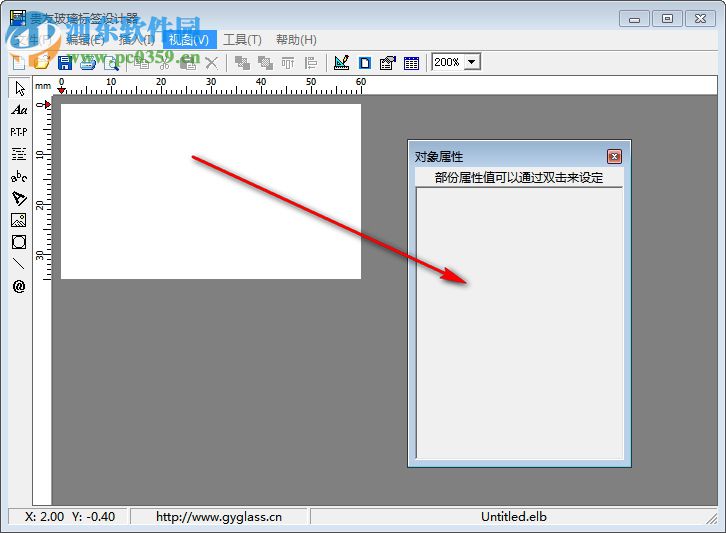This screenshot has width=726, height=533.
Task: Click the Delete X toolbar icon
Action: [x=212, y=63]
